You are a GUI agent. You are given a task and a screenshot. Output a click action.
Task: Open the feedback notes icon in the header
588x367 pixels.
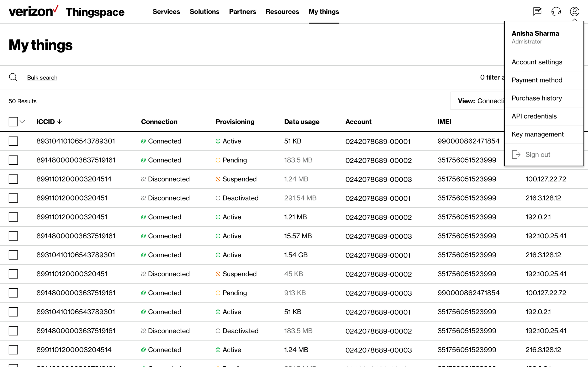click(537, 11)
